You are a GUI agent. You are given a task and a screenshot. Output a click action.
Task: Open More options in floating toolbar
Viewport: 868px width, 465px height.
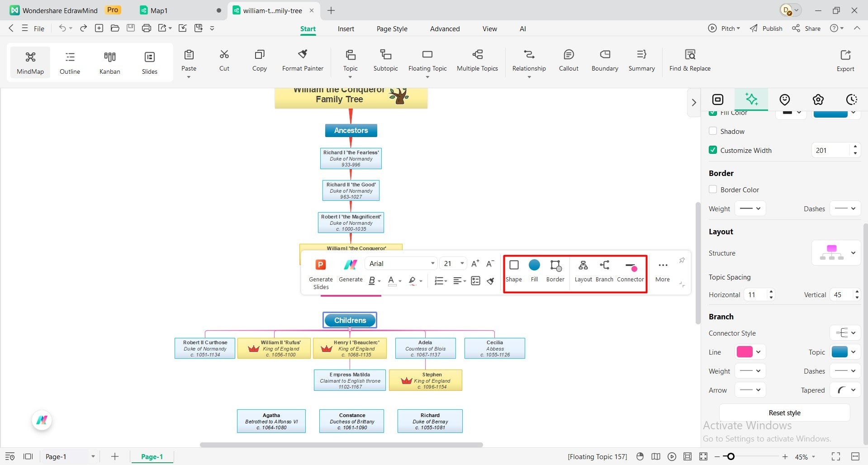click(663, 270)
